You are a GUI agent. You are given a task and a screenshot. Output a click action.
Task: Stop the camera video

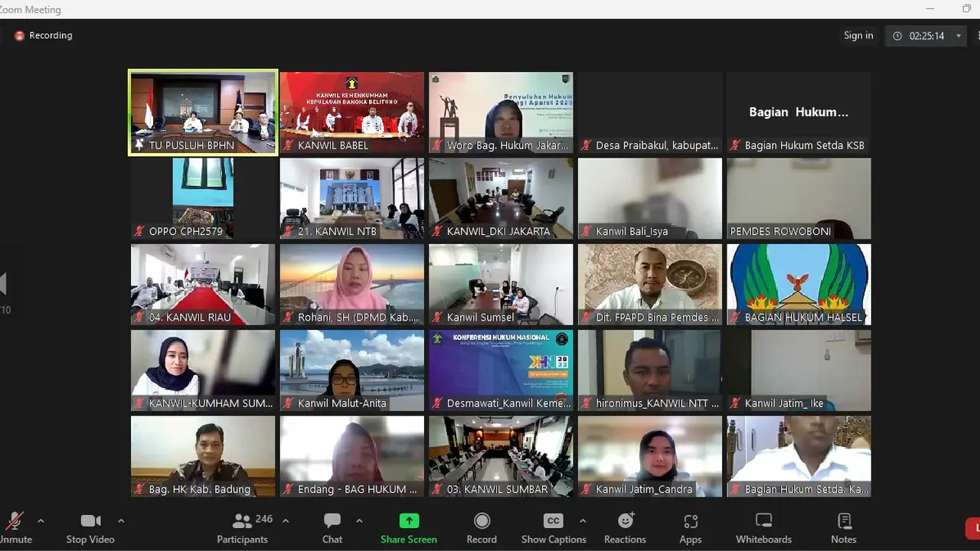(90, 528)
